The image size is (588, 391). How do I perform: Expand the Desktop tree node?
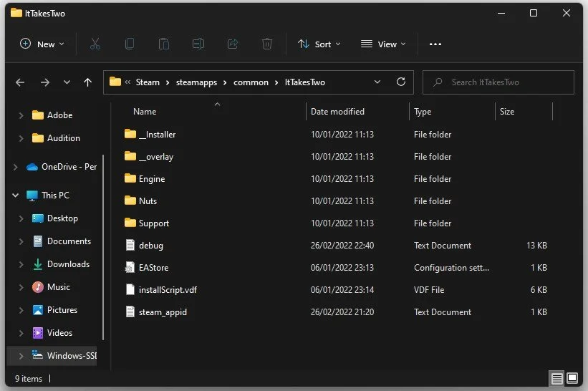pyautogui.click(x=21, y=218)
